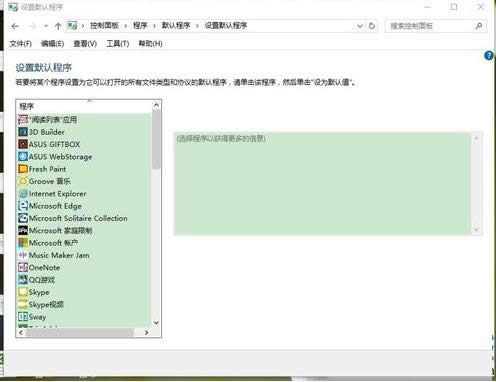Select the Skype icon

pyautogui.click(x=23, y=292)
